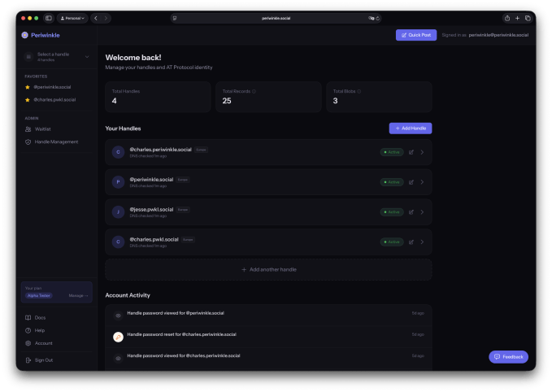The height and width of the screenshot is (392, 552).
Task: Click the key icon beside password reset activity
Action: (x=118, y=336)
